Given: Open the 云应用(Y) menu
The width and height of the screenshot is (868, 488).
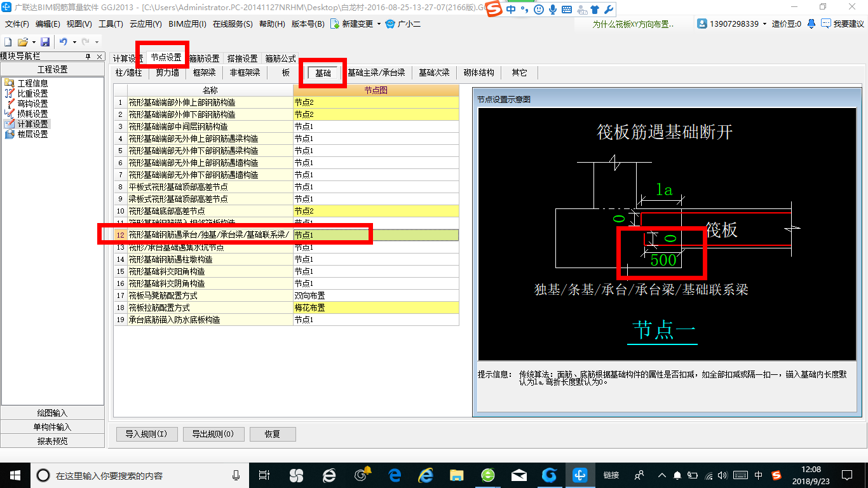Looking at the screenshot, I should click(x=146, y=24).
